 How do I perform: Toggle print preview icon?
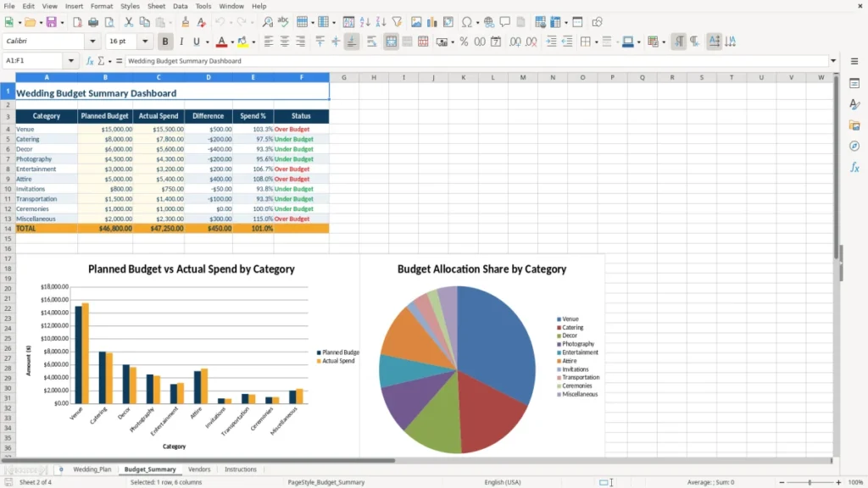[109, 22]
